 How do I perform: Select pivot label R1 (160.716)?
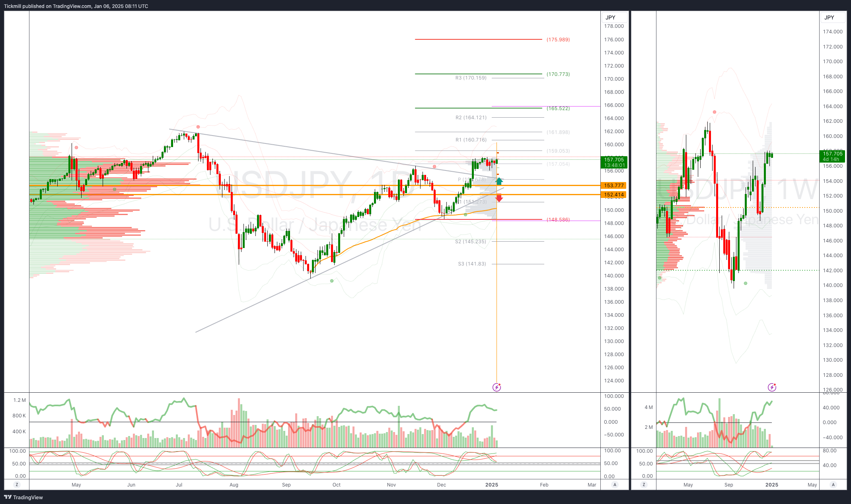coord(471,140)
